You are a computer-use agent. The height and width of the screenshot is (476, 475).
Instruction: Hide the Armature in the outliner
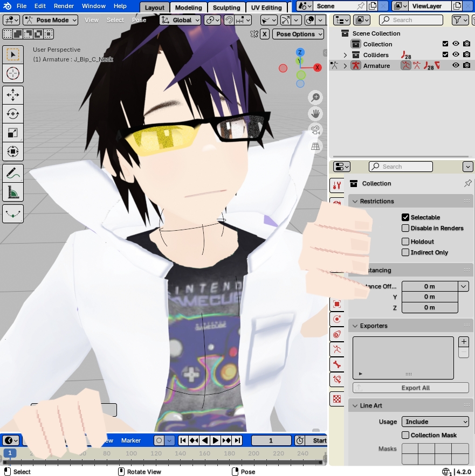click(x=456, y=66)
